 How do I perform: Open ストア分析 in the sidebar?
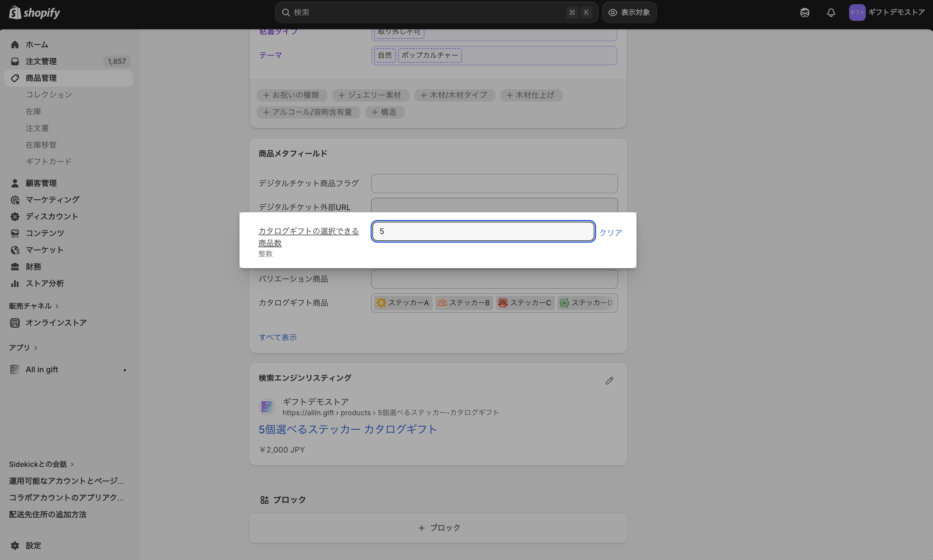[44, 283]
